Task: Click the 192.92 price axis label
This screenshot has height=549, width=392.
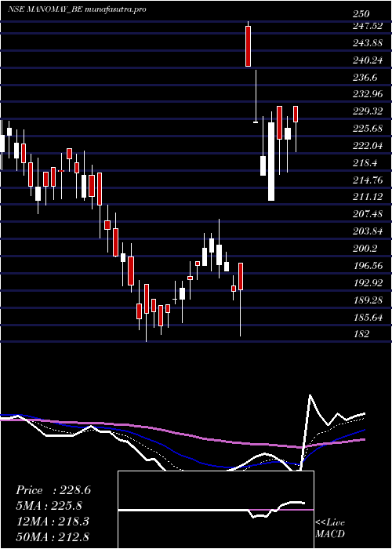Action: (x=368, y=283)
